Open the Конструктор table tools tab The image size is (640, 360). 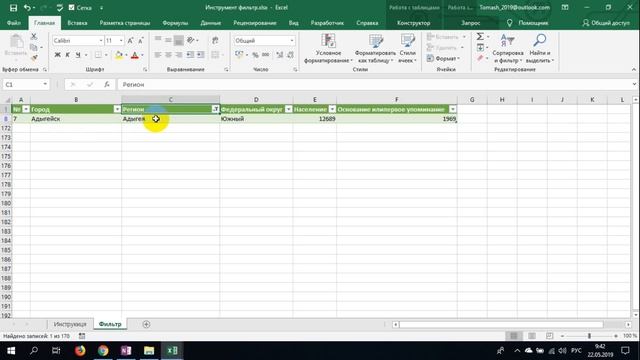[x=413, y=23]
